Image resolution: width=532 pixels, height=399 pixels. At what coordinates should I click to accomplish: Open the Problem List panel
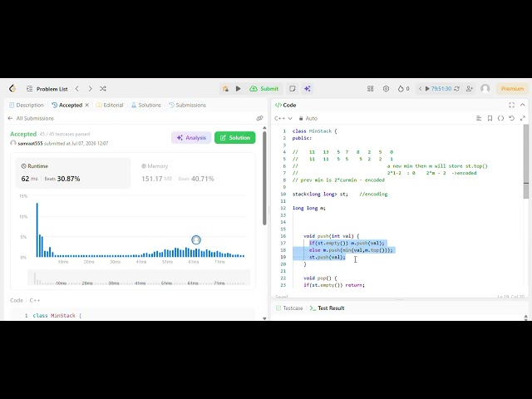point(47,89)
